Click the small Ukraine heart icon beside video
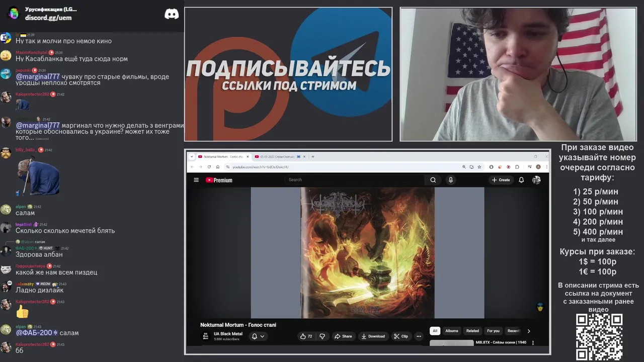The image size is (644, 362). [x=540, y=307]
